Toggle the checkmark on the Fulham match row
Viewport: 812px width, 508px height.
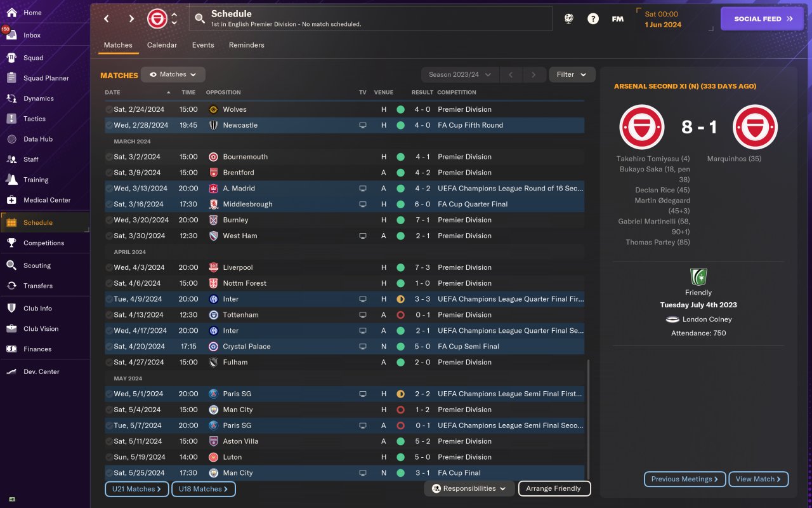pyautogui.click(x=109, y=363)
